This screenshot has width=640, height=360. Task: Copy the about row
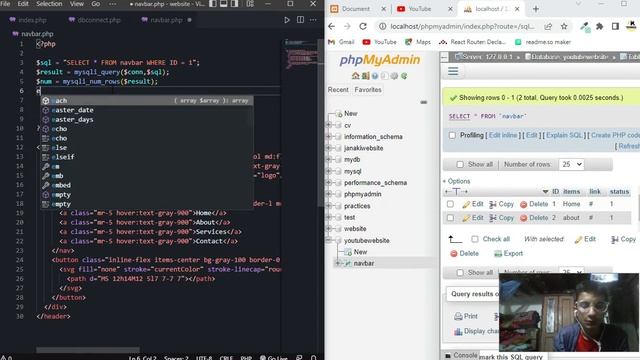coord(502,218)
